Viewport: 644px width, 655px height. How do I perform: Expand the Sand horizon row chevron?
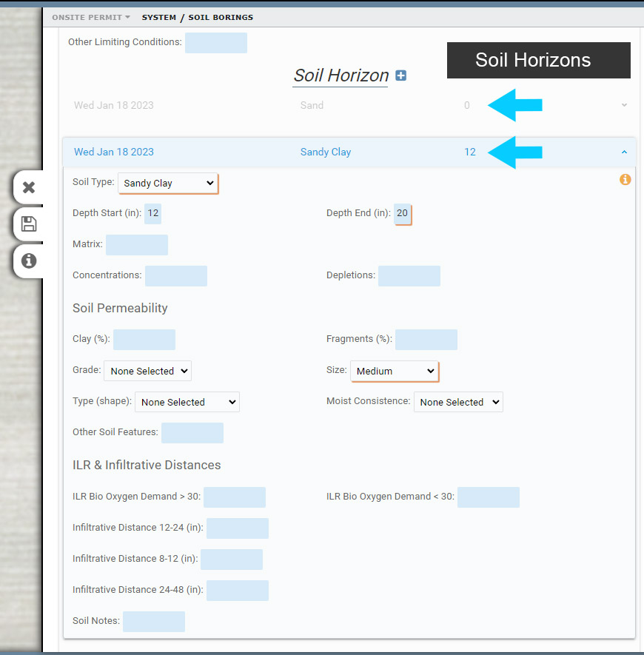coord(624,105)
